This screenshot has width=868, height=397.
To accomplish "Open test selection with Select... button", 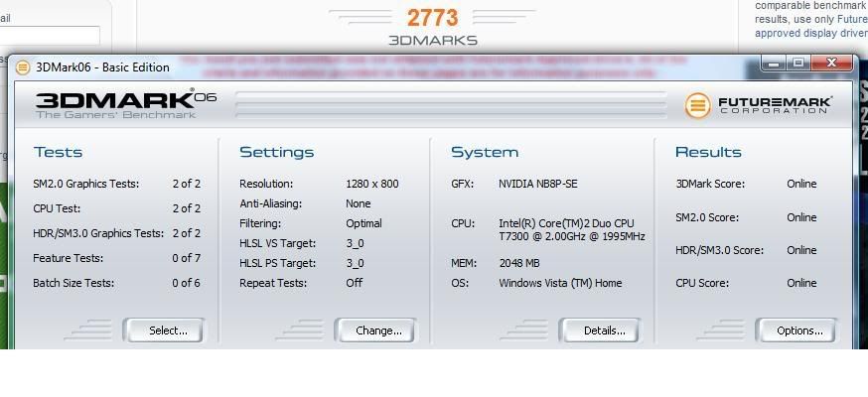I will click(x=163, y=331).
